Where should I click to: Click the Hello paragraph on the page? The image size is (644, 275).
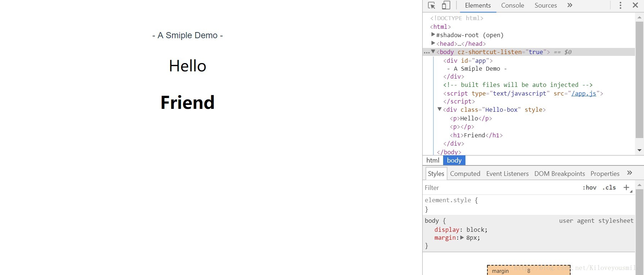pyautogui.click(x=188, y=66)
